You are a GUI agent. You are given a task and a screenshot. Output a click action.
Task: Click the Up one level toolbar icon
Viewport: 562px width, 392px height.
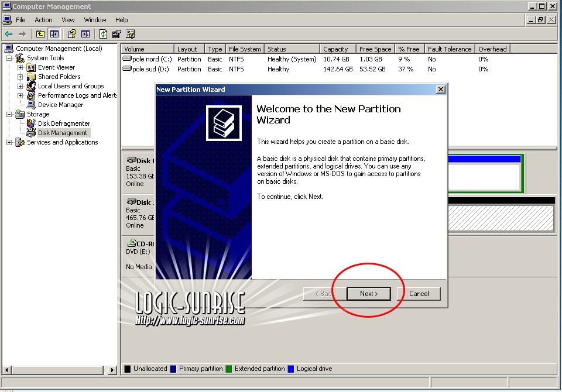pyautogui.click(x=40, y=34)
